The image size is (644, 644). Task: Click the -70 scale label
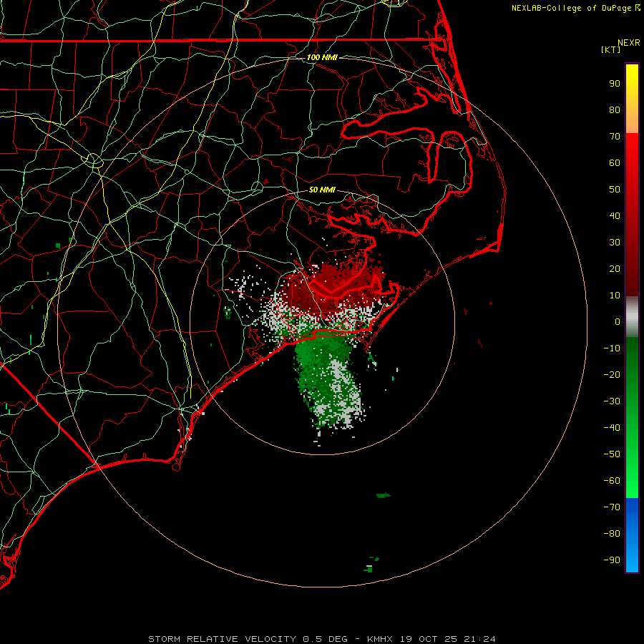pyautogui.click(x=612, y=507)
